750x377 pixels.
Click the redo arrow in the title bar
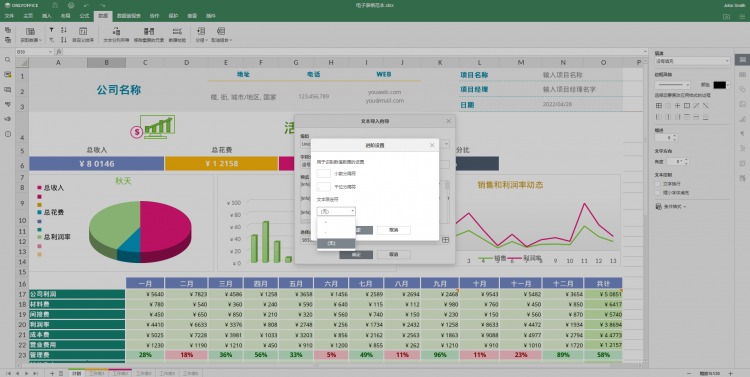point(102,5)
